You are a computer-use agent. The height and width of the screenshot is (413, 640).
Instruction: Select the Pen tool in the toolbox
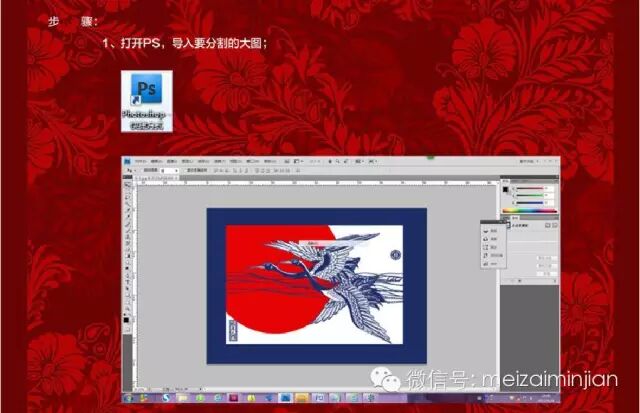click(127, 275)
